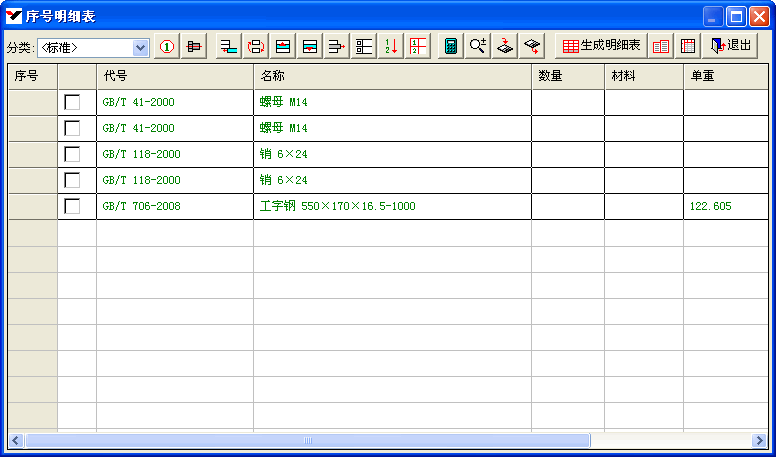Click the 代号 column header
The image size is (776, 457).
pyautogui.click(x=174, y=76)
